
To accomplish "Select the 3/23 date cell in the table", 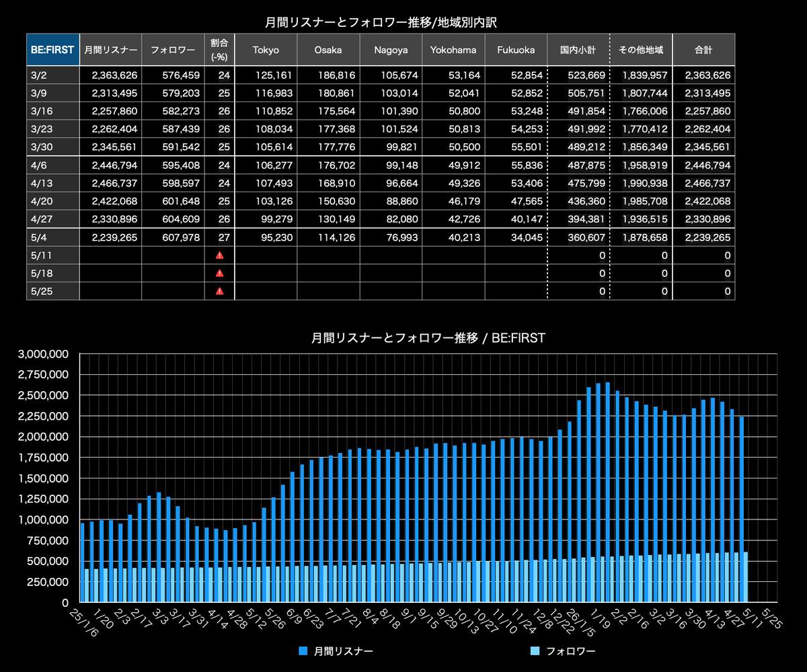I will pos(53,128).
